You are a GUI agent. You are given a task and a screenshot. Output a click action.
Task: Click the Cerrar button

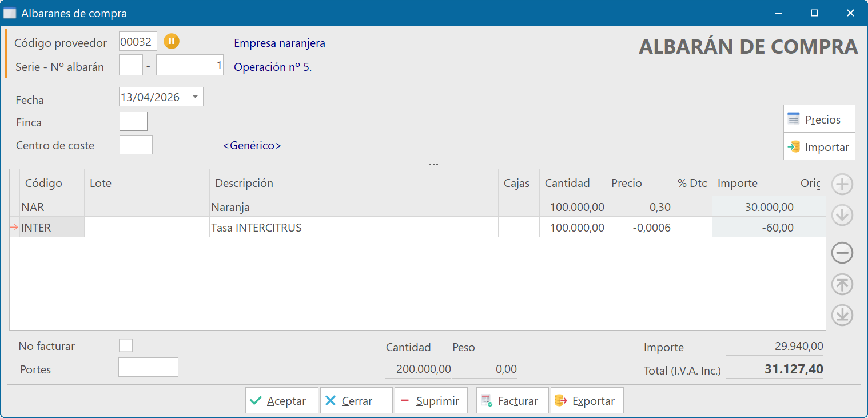(x=356, y=401)
